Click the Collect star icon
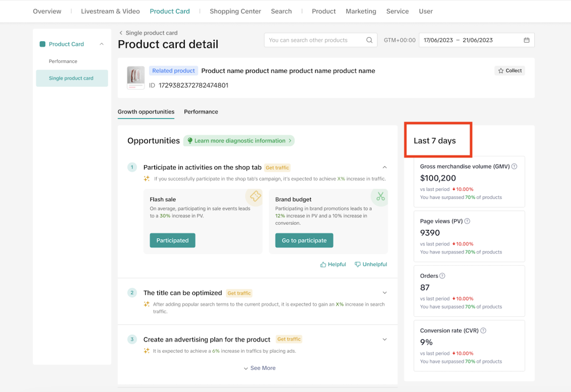The width and height of the screenshot is (571, 392). 501,71
